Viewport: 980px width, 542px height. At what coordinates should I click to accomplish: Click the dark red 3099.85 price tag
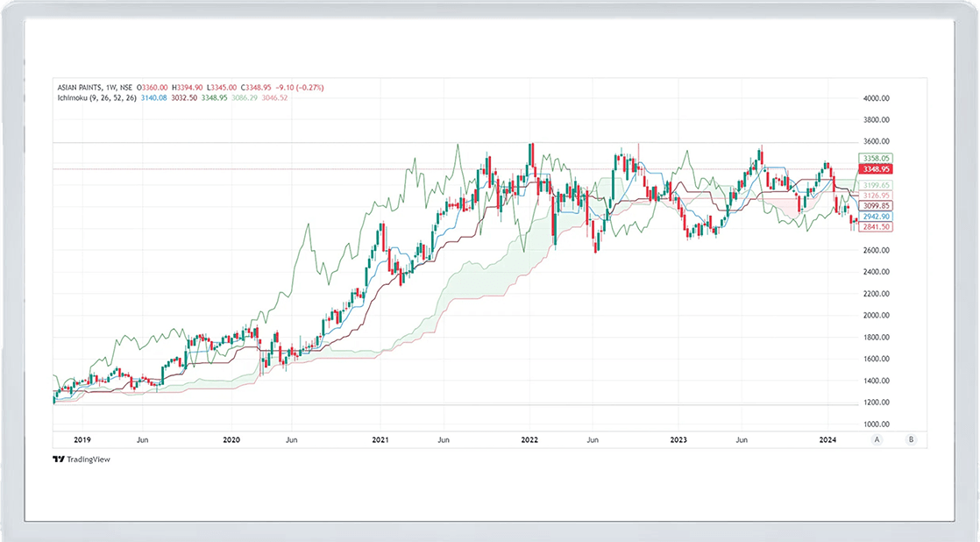pyautogui.click(x=876, y=205)
